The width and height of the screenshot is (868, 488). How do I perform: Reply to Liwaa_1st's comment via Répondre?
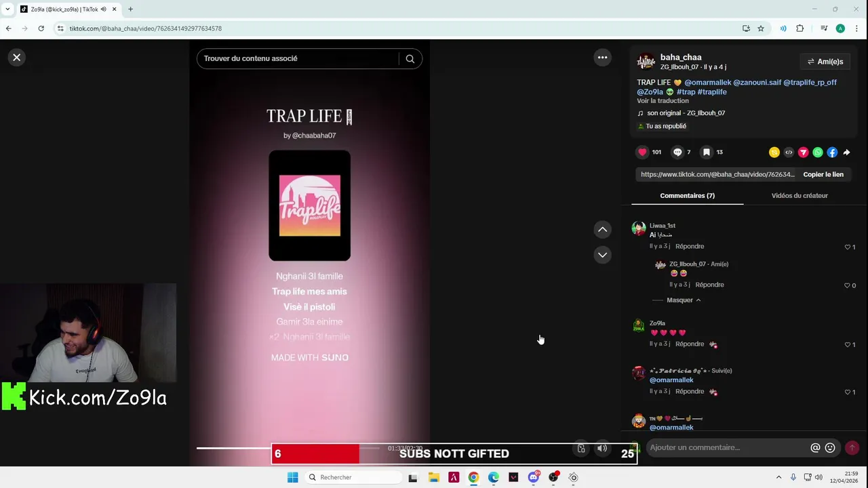tap(690, 246)
